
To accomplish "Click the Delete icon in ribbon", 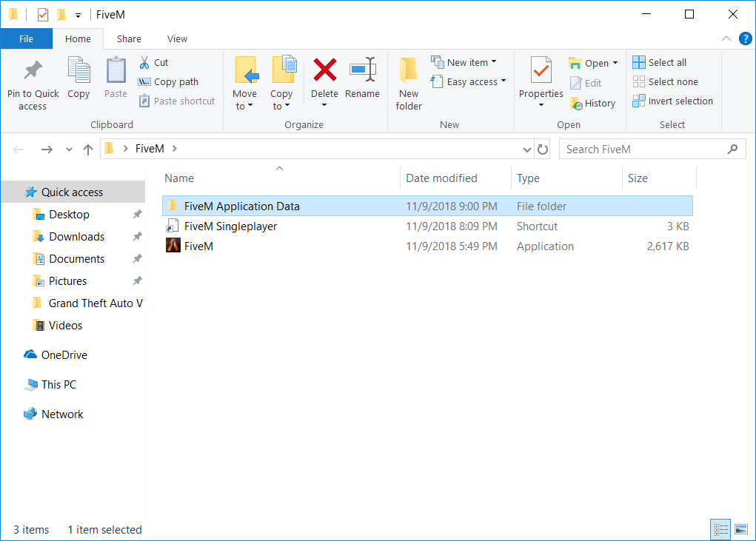I will [x=324, y=71].
